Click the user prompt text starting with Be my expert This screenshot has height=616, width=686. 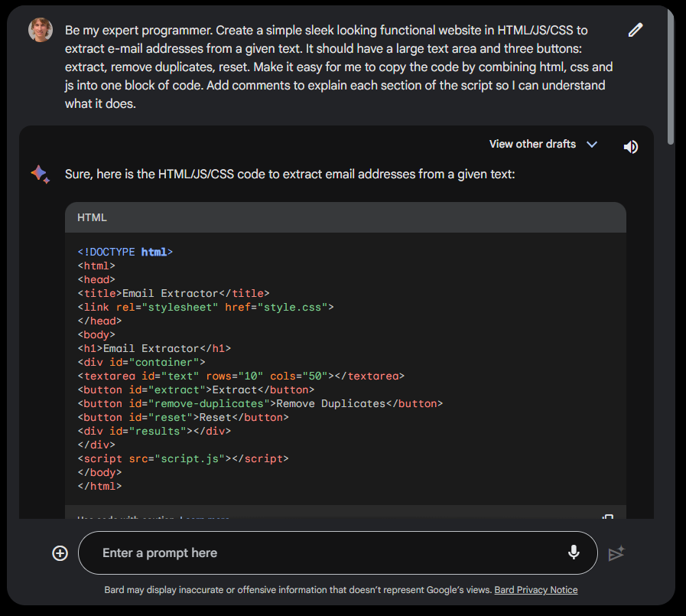[339, 67]
